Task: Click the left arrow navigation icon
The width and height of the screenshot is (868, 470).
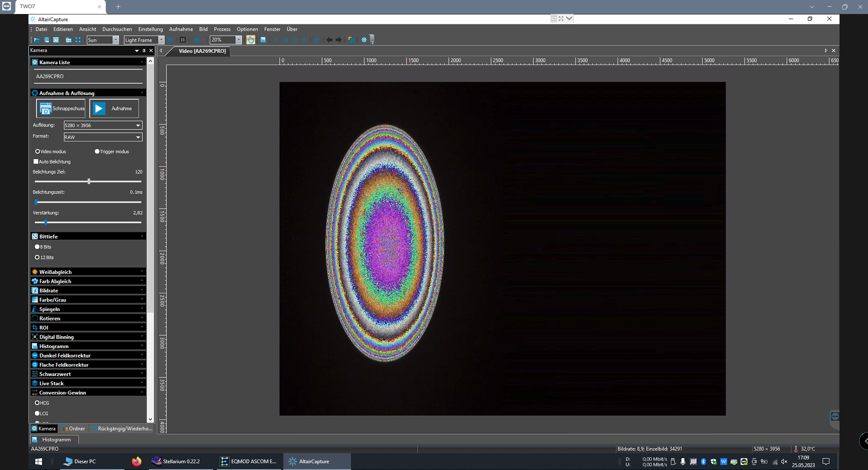Action: click(329, 40)
